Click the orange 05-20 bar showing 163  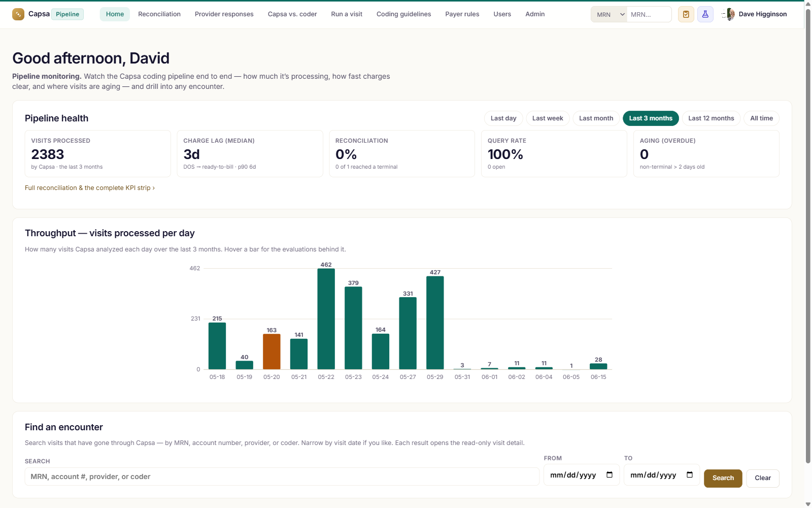pos(272,352)
